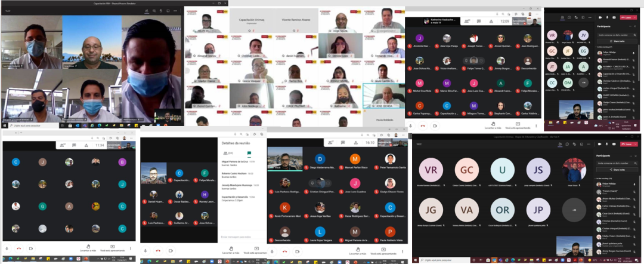Open Windows Start in Capacitación Unimaq window taskbar
644x264 pixels.
(x=415, y=260)
